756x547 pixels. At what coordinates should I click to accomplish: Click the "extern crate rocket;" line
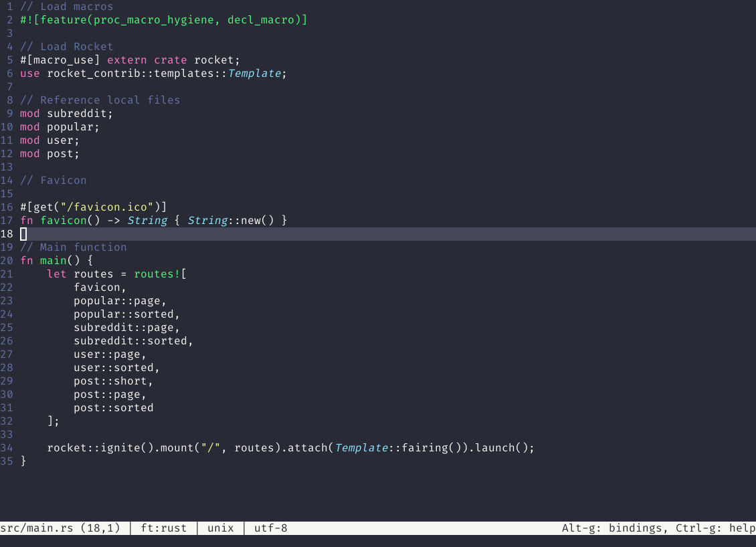130,60
